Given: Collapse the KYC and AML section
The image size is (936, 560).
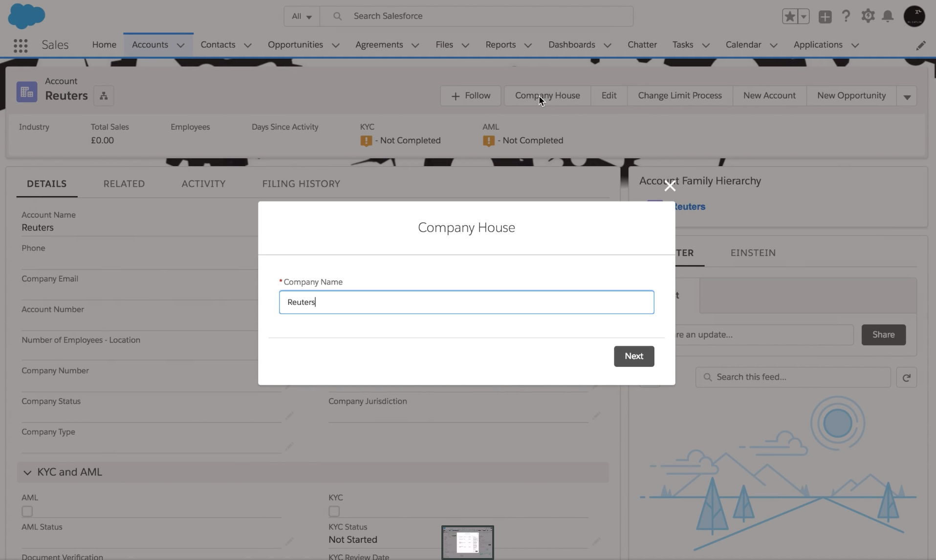Looking at the screenshot, I should (x=27, y=473).
